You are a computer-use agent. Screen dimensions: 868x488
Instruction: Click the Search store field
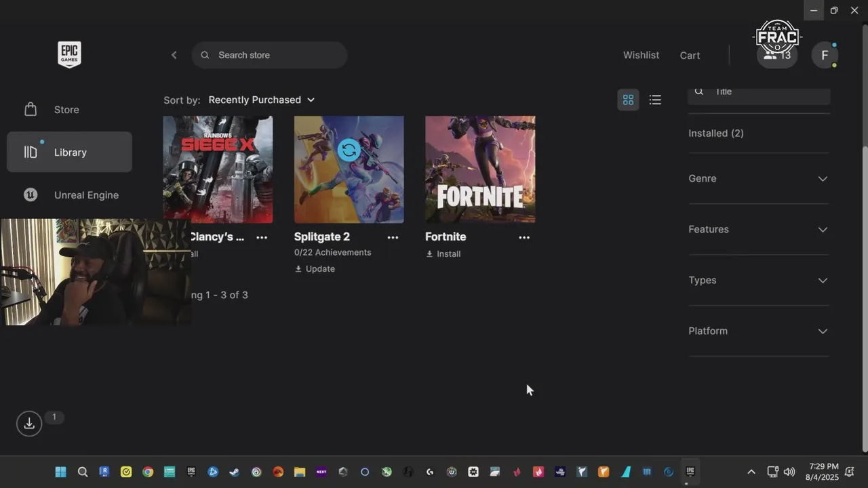[x=269, y=55]
